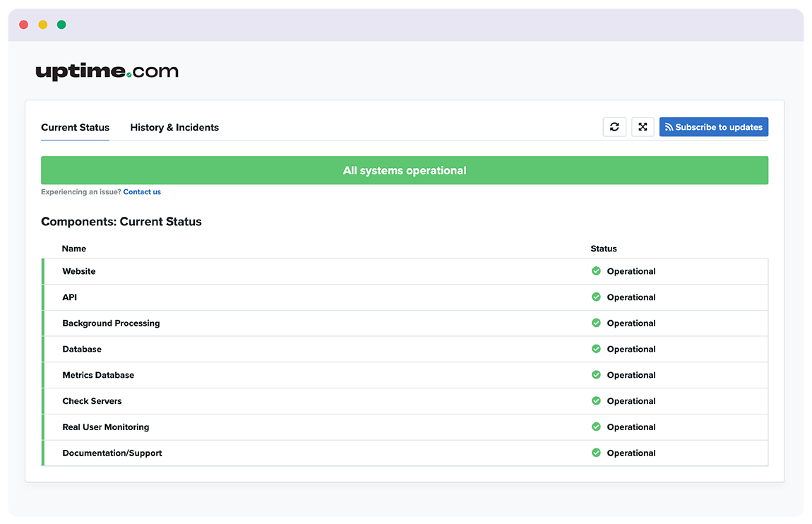The image size is (812, 524).
Task: Click Operational text in Documentation/Support row
Action: (631, 453)
